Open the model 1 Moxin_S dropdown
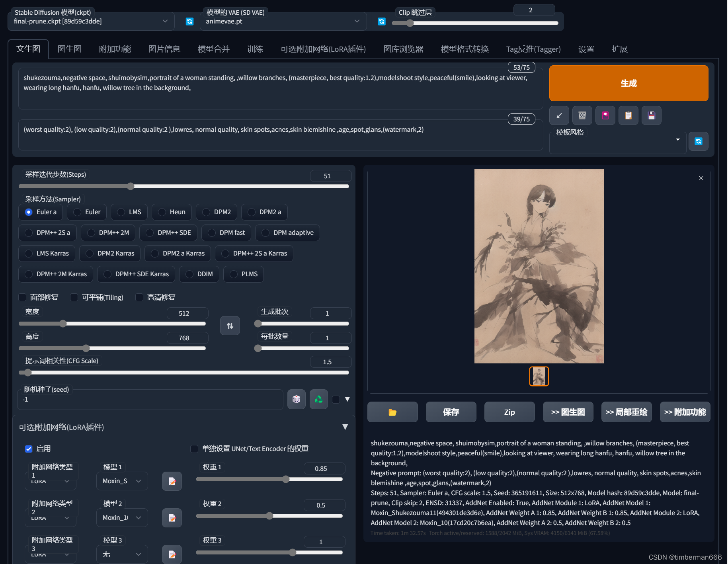728x564 pixels. (122, 481)
